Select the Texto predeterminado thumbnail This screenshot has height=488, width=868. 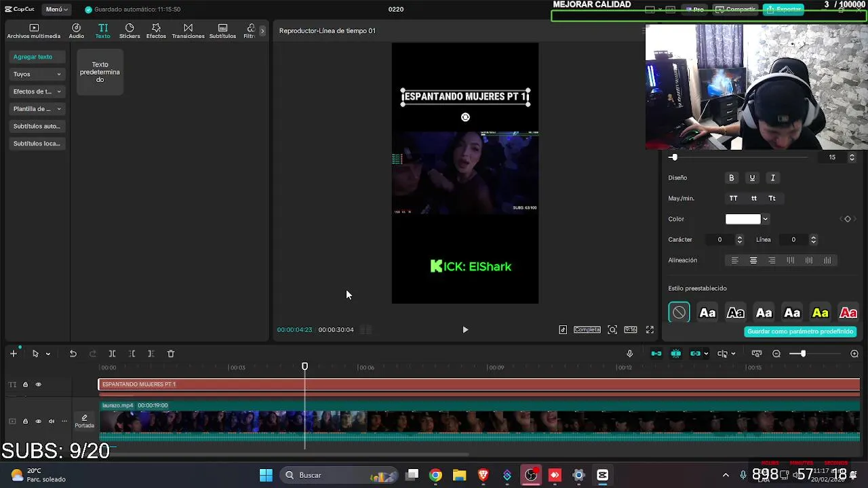point(100,72)
